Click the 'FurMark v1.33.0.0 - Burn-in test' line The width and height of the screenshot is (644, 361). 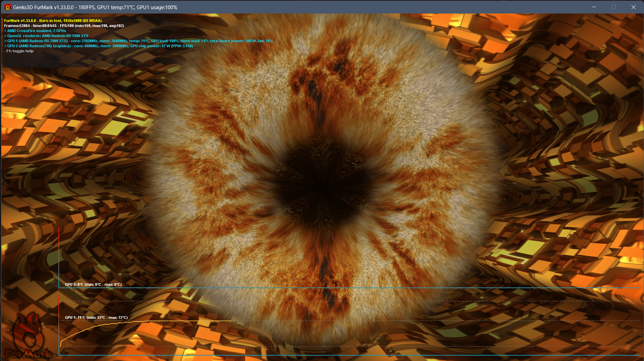tap(53, 21)
